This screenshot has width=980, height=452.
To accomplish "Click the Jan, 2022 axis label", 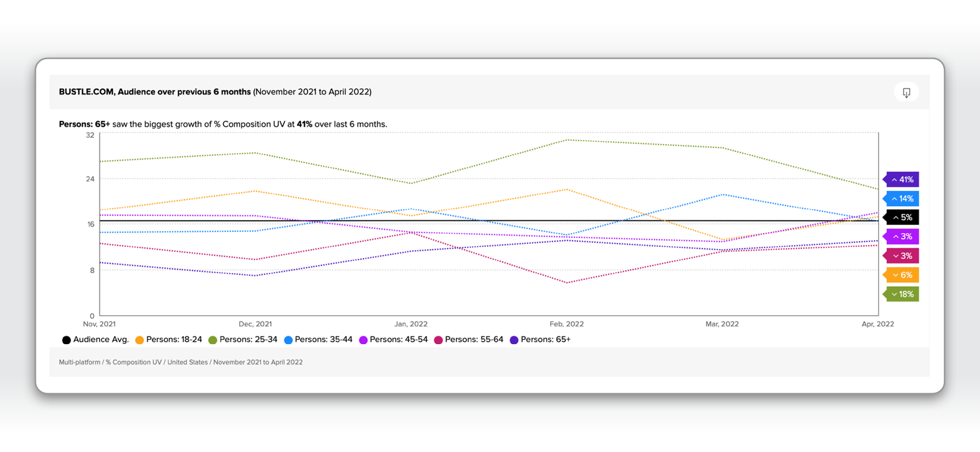I will (411, 324).
